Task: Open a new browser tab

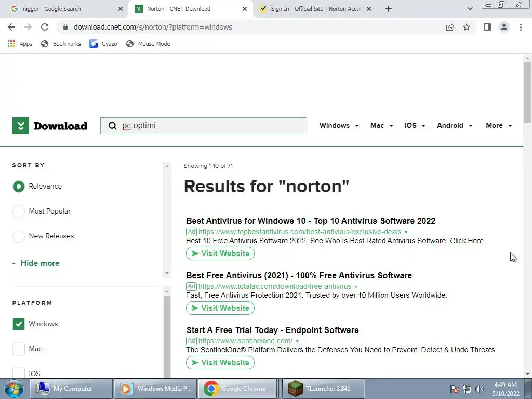Action: 389,9
